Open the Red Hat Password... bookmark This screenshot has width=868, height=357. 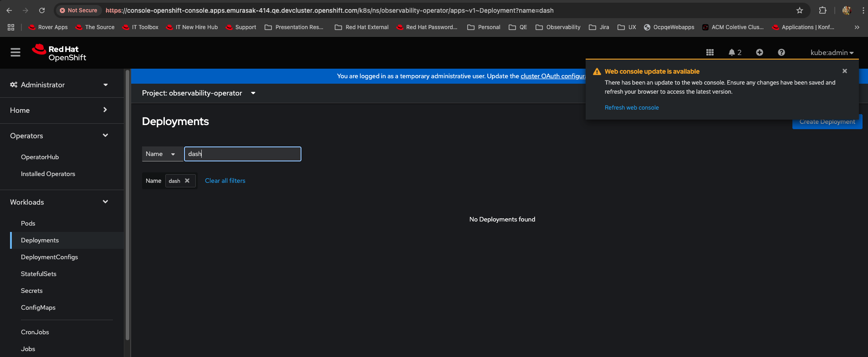pos(427,27)
